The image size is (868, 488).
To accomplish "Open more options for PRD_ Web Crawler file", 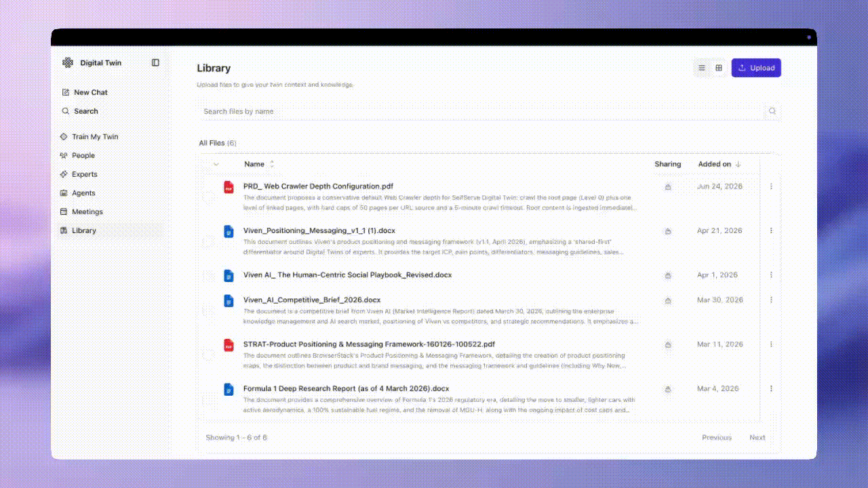I will [771, 186].
